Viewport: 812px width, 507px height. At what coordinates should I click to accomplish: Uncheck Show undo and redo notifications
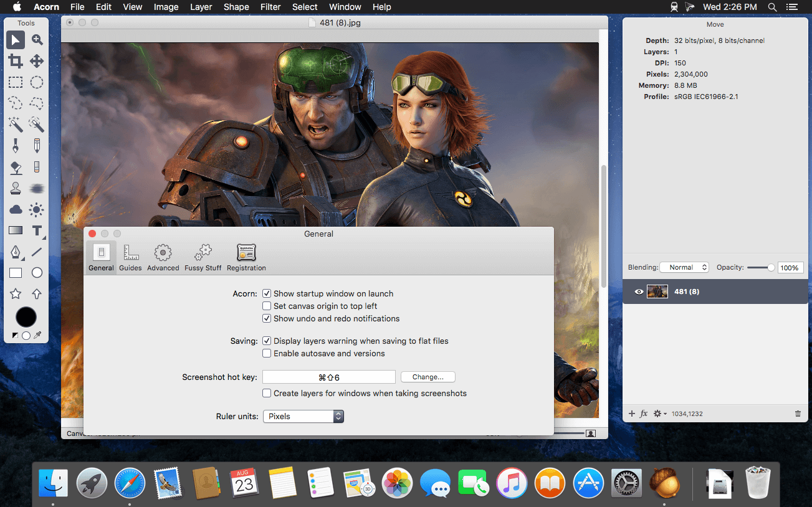tap(267, 318)
